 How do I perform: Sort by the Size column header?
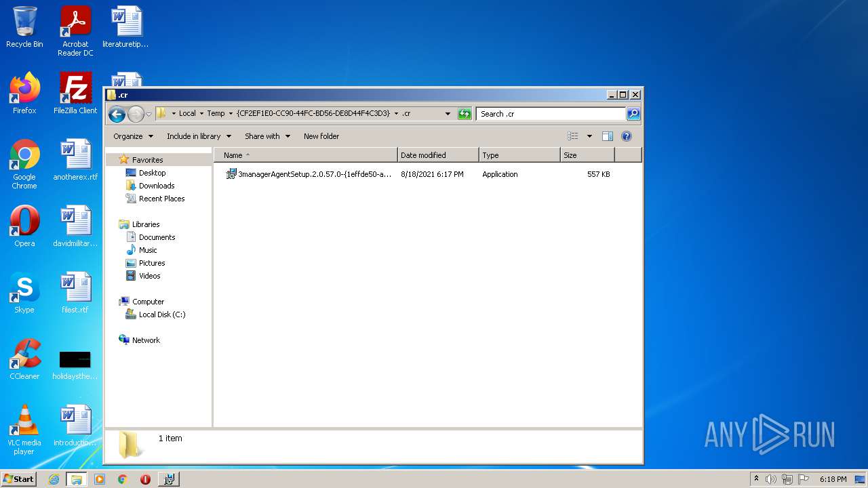(587, 155)
